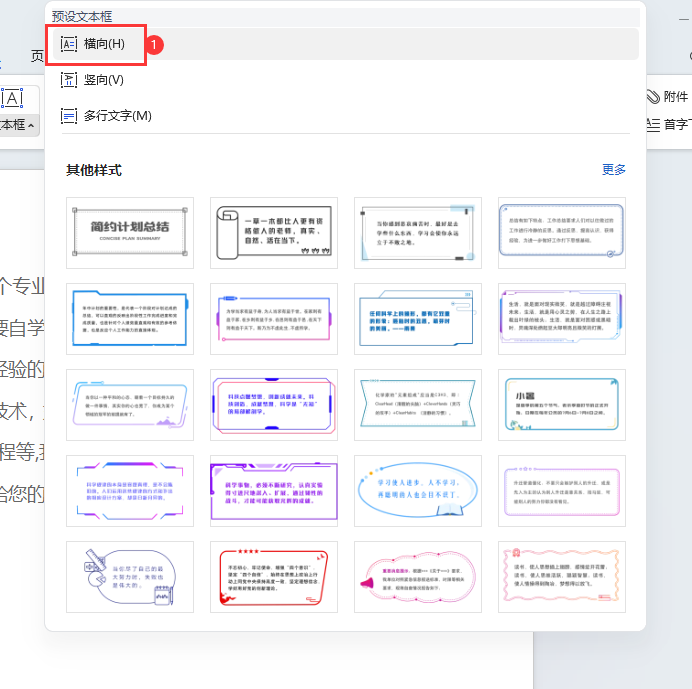Select the multi-line text option 多行文字(M)
Image resolution: width=692 pixels, height=689 pixels.
tap(346, 116)
